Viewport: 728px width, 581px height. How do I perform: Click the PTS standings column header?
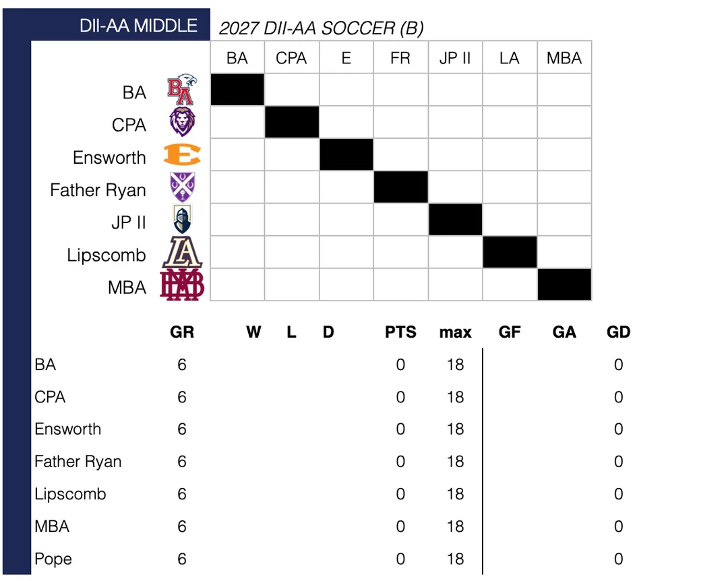pyautogui.click(x=400, y=332)
